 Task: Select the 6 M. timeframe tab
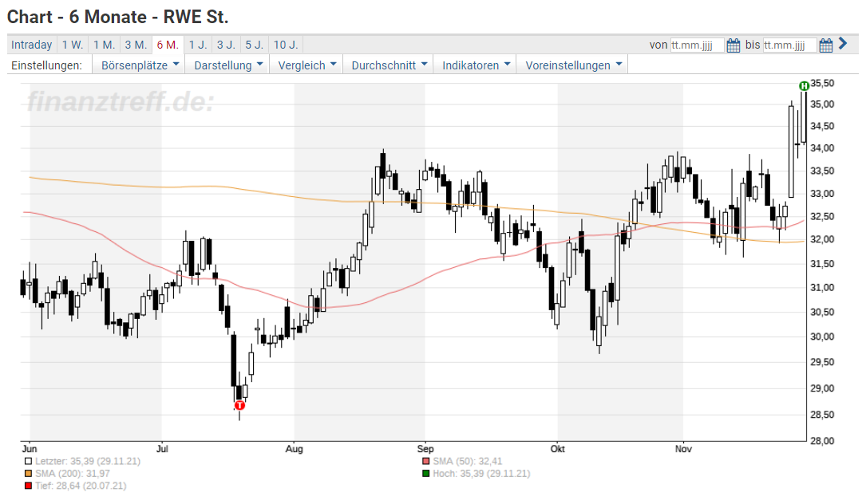168,45
